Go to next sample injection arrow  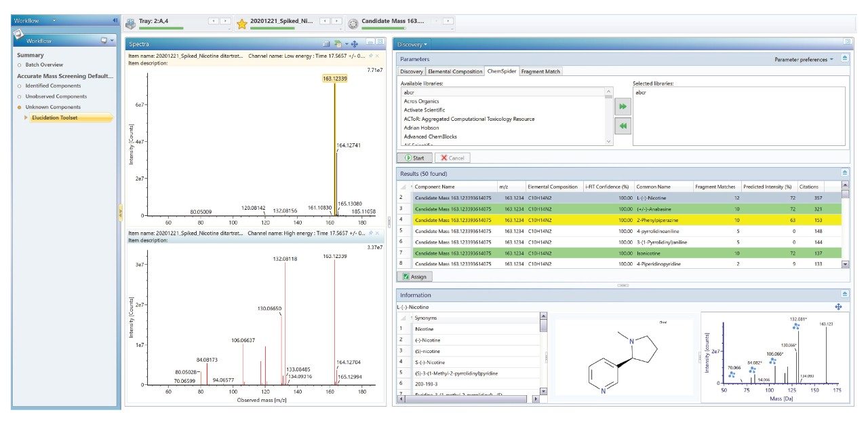click(x=337, y=21)
